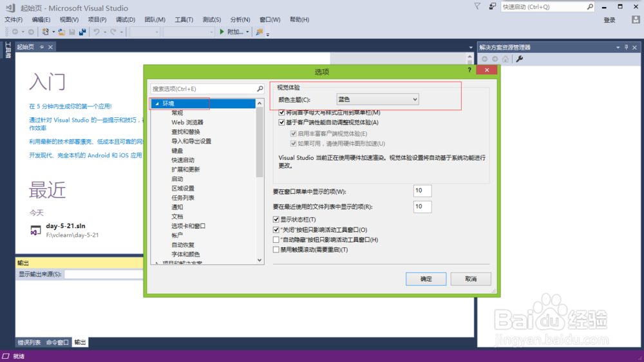644x362 pixels.
Task: Click the Save All toolbar icon
Action: click(x=82, y=32)
